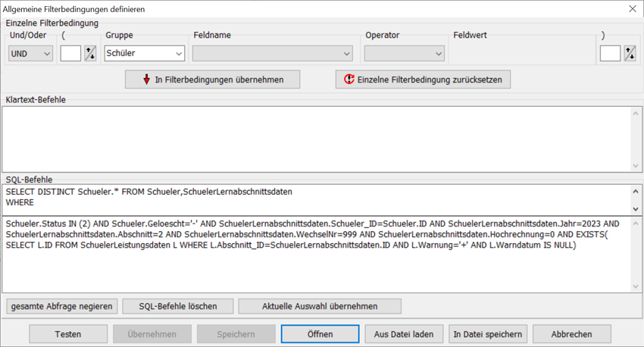Click the closing parenthesis input field
This screenshot has width=644, height=347.
click(610, 53)
